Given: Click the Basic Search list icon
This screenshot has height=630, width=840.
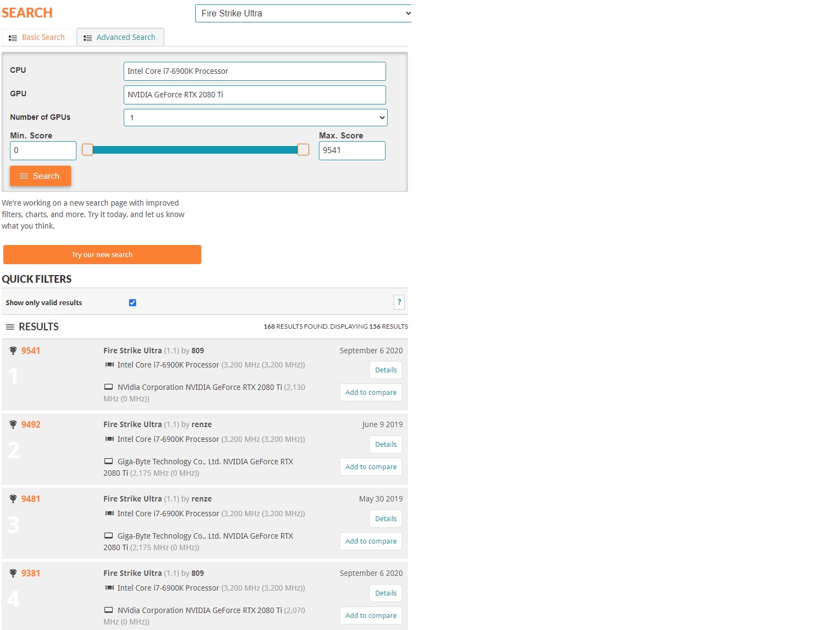Looking at the screenshot, I should tap(13, 38).
